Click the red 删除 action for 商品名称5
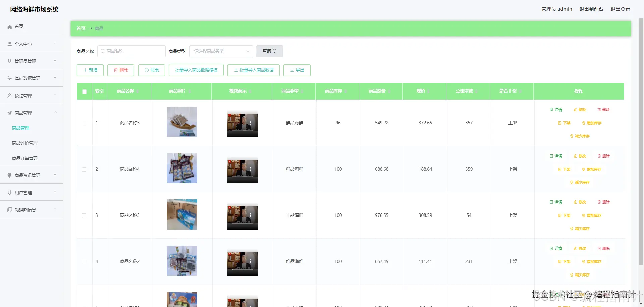Image resolution: width=644 pixels, height=307 pixels. pos(604,110)
